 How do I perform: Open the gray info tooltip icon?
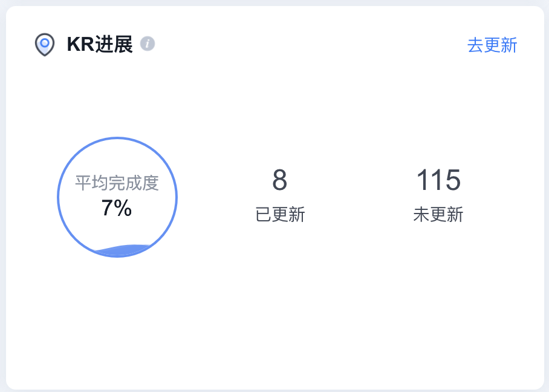coord(148,44)
